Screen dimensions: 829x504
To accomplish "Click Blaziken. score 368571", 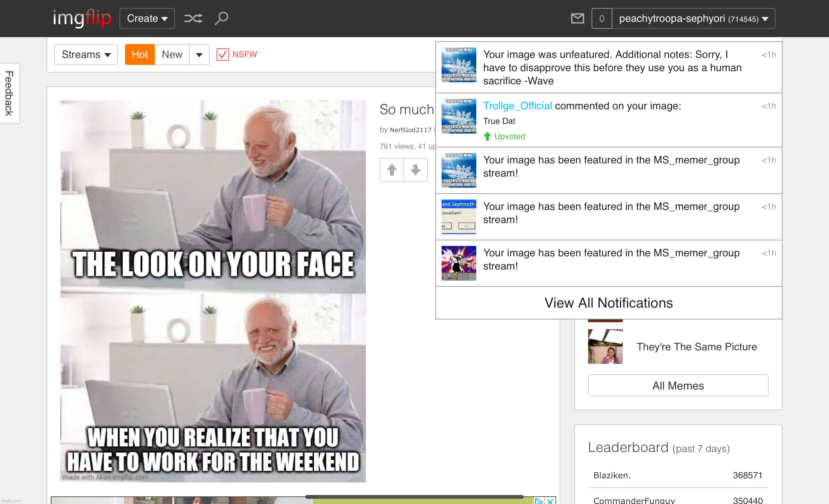I will click(747, 475).
